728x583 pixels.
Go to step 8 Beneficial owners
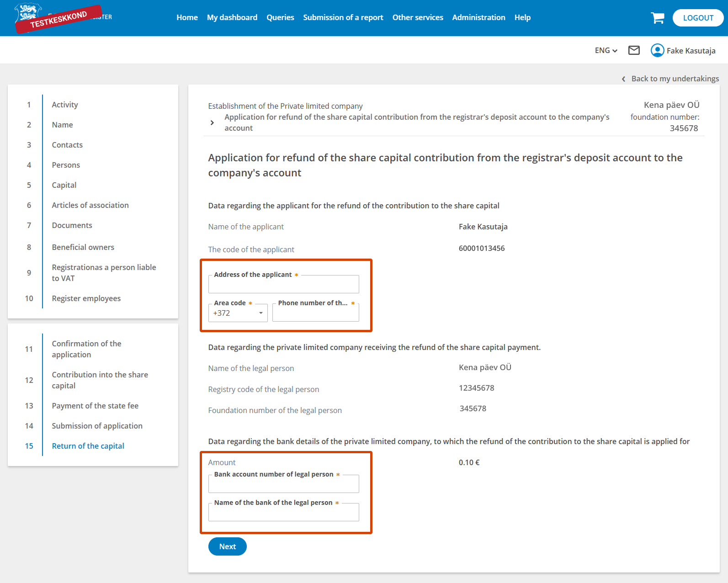point(83,247)
